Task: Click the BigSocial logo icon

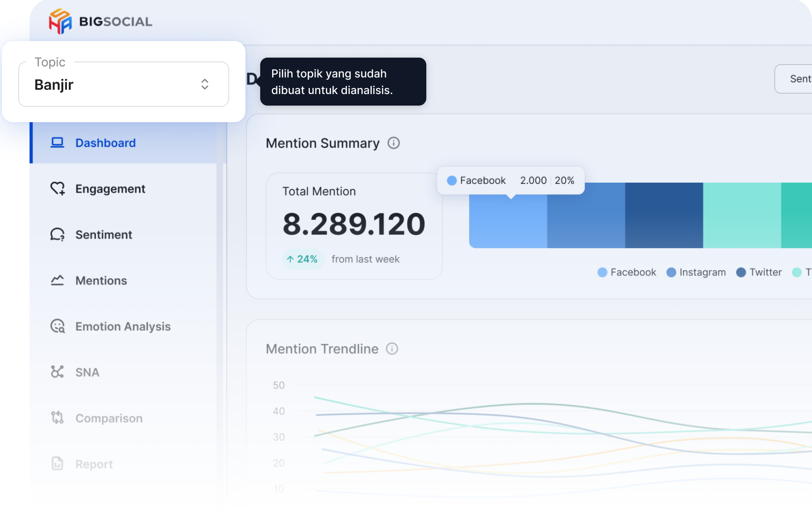Action: [60, 21]
